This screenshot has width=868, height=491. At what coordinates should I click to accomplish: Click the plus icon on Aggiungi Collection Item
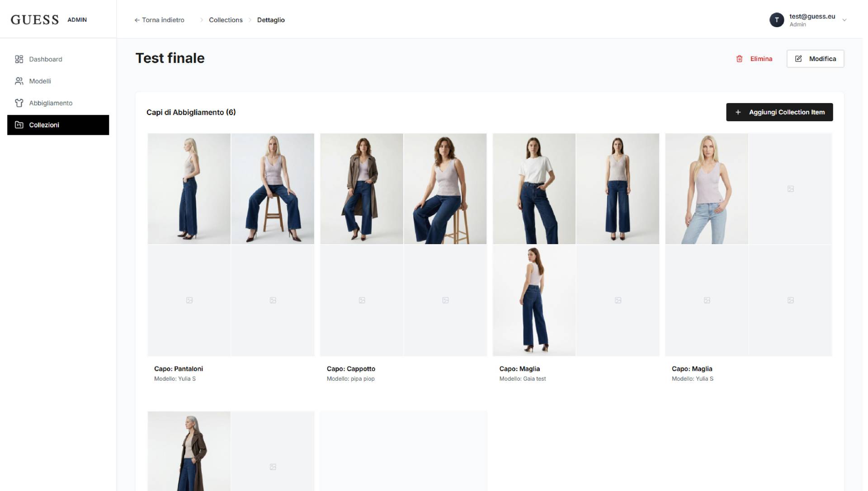[x=738, y=112]
